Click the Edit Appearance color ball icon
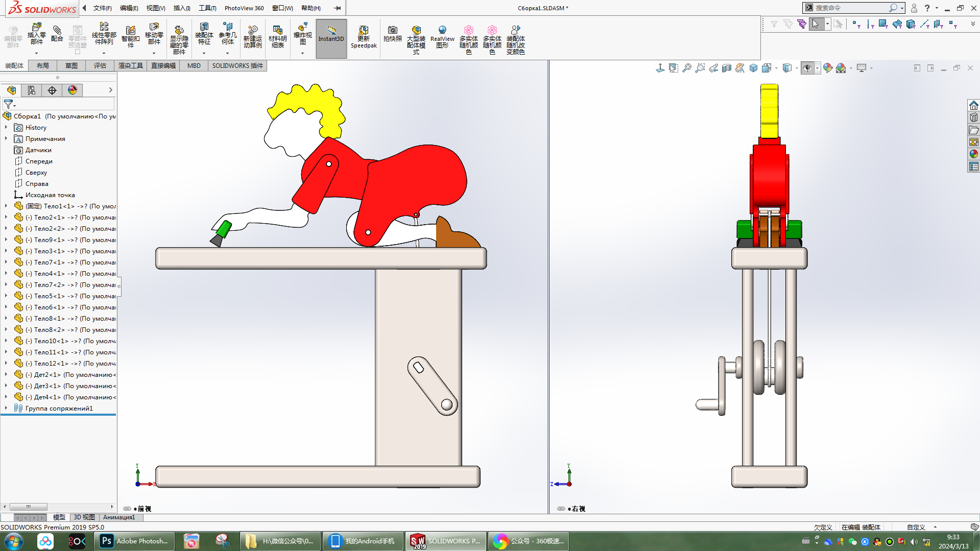Viewport: 980px width, 551px height. point(827,68)
